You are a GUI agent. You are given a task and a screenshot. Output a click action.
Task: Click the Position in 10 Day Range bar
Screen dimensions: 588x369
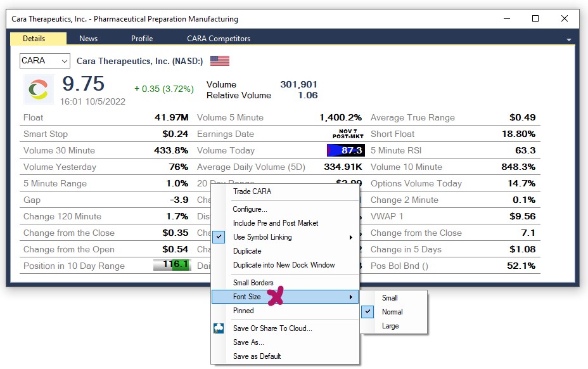pos(172,266)
